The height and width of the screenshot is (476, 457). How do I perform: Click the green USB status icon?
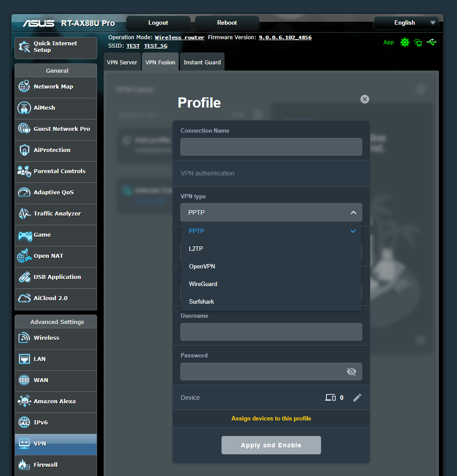[x=431, y=42]
